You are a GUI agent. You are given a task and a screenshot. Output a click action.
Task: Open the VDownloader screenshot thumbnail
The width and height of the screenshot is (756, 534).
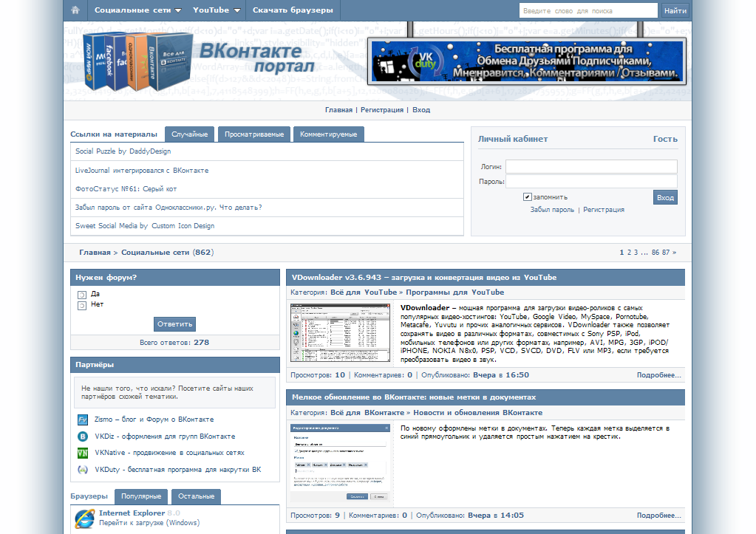[x=341, y=332]
